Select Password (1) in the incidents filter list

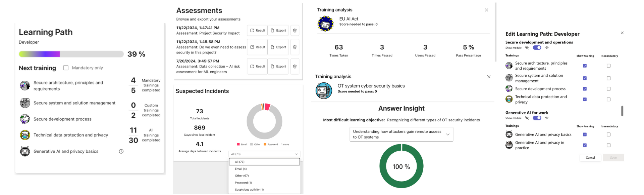coord(264,183)
